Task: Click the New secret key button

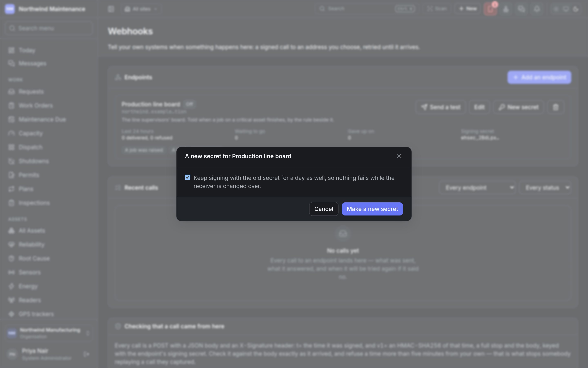Action: 518,107
